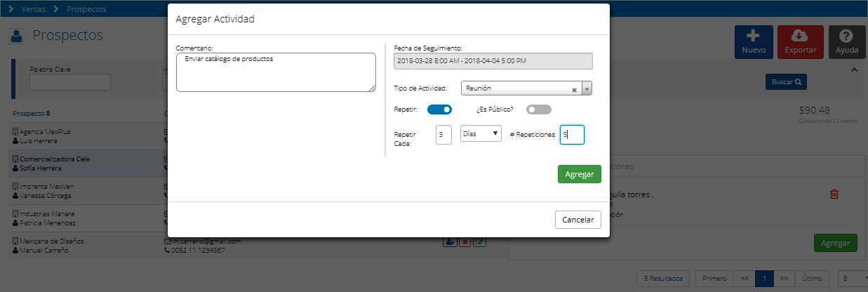Clear the Reunión selection with the x icon
Viewport: 868px width, 292px height.
(574, 89)
